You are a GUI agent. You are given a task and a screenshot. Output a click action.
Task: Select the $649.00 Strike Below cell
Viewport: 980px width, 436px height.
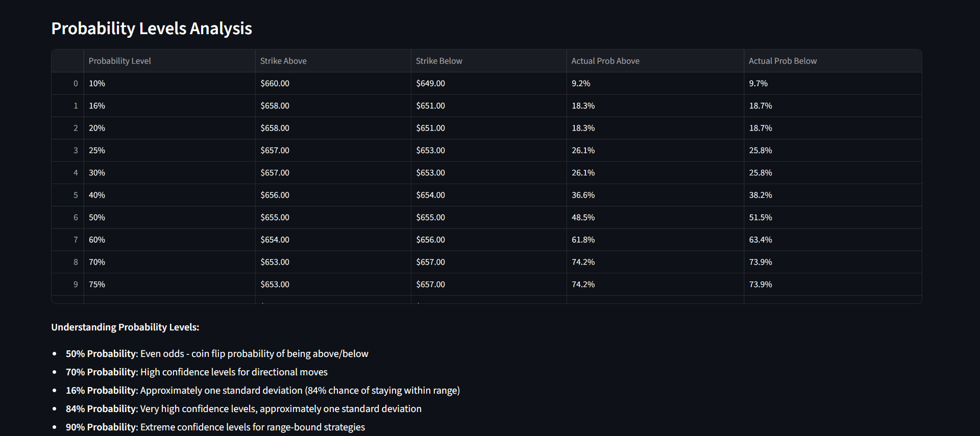point(431,84)
